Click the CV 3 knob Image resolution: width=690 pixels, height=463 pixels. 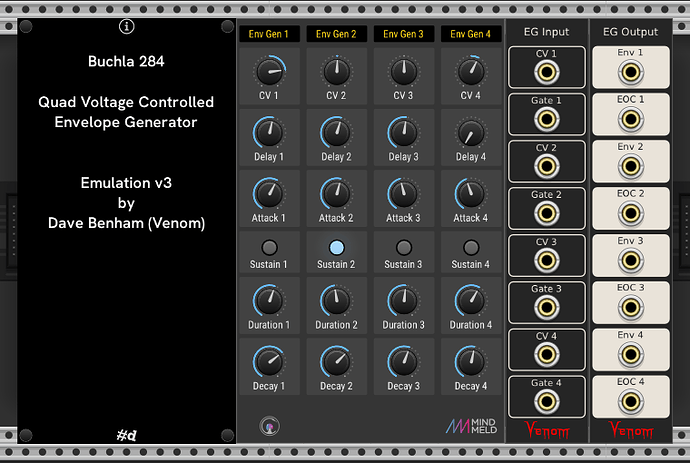click(404, 72)
